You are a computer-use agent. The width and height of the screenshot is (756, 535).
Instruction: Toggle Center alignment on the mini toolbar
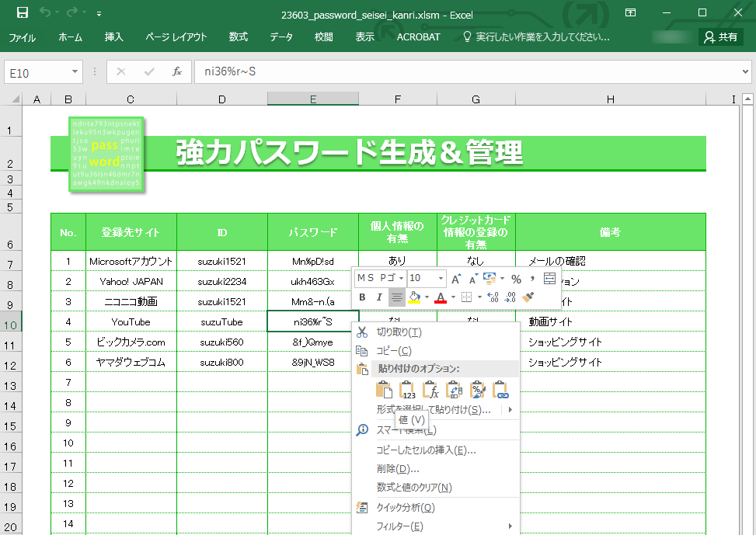coord(396,297)
